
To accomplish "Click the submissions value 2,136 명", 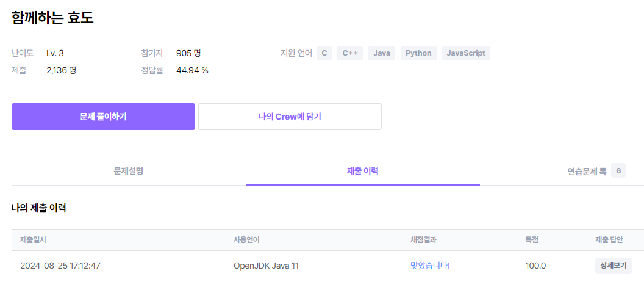I will (61, 70).
